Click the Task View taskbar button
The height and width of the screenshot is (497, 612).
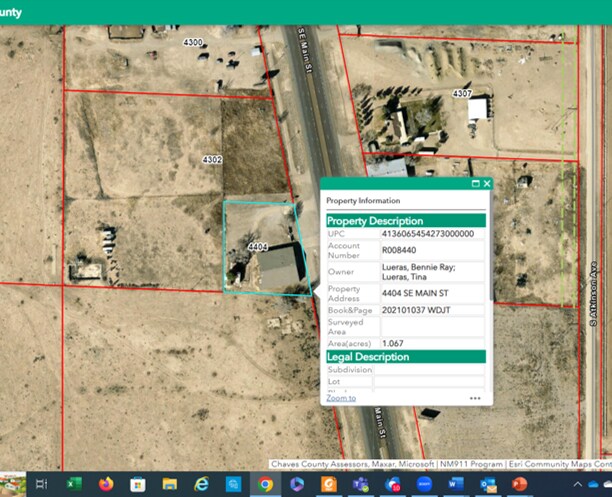click(41, 484)
